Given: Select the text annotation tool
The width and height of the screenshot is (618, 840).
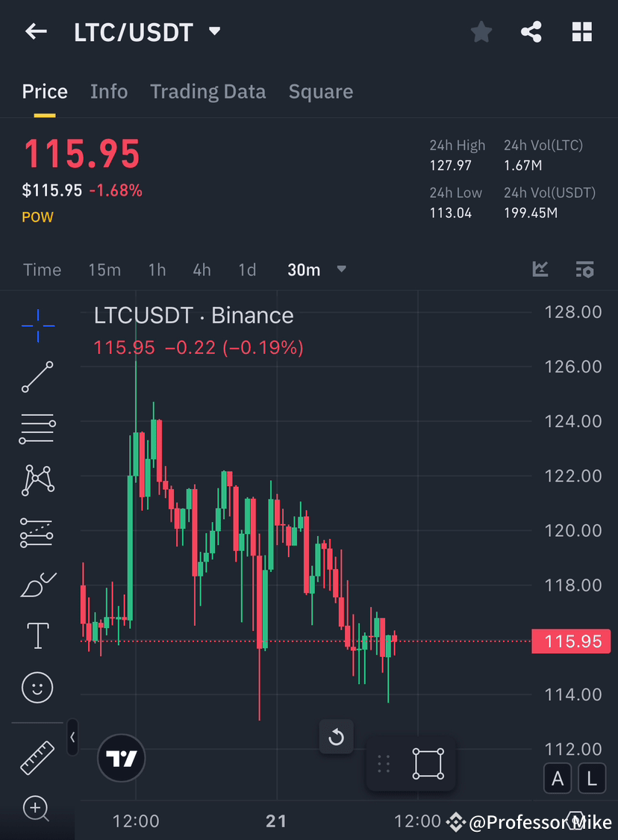Looking at the screenshot, I should click(x=37, y=635).
